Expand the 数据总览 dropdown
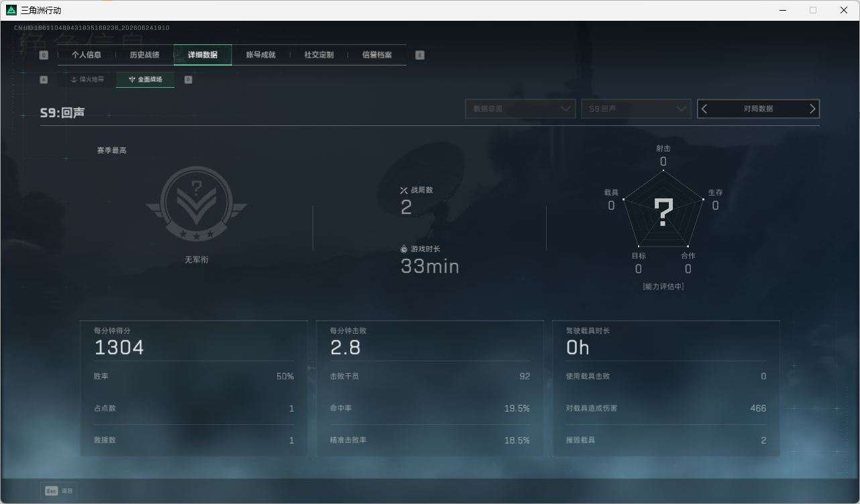Viewport: 860px width, 504px height. click(x=521, y=109)
